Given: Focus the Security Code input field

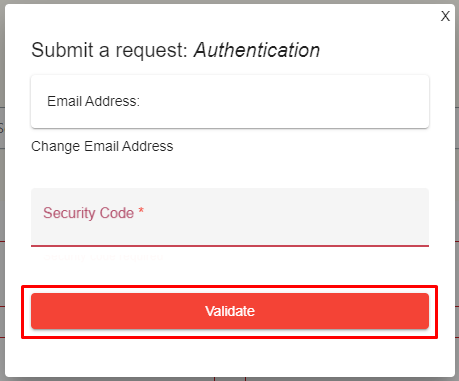Looking at the screenshot, I should (x=230, y=217).
